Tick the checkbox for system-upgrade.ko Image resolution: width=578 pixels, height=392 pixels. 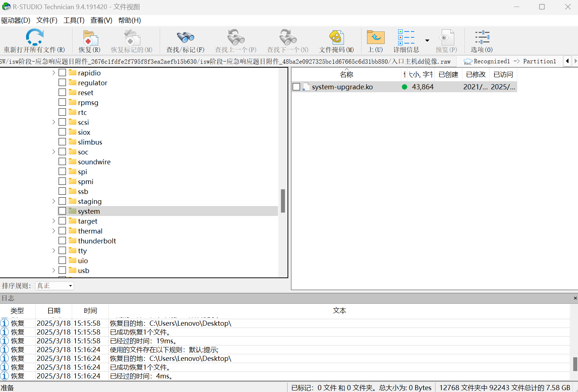point(296,87)
